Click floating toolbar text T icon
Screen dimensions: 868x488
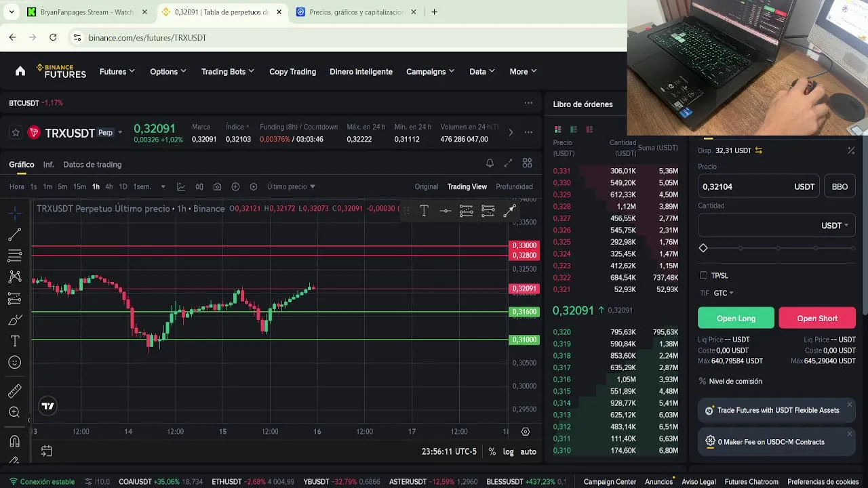tap(424, 211)
